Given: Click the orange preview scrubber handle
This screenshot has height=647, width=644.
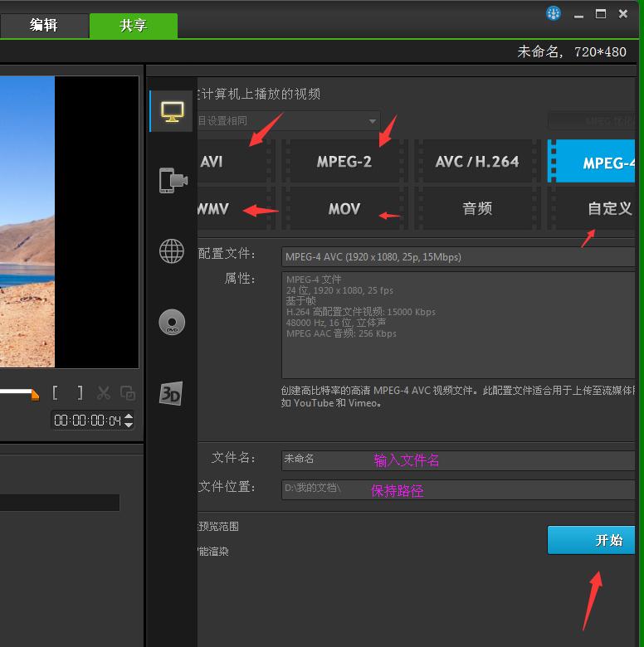Looking at the screenshot, I should [x=35, y=394].
